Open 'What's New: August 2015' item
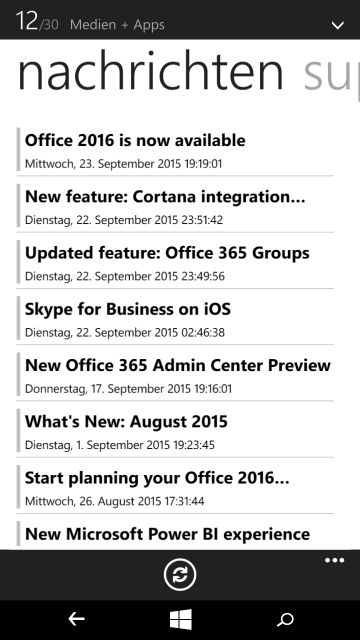The image size is (360, 640). pos(175,431)
